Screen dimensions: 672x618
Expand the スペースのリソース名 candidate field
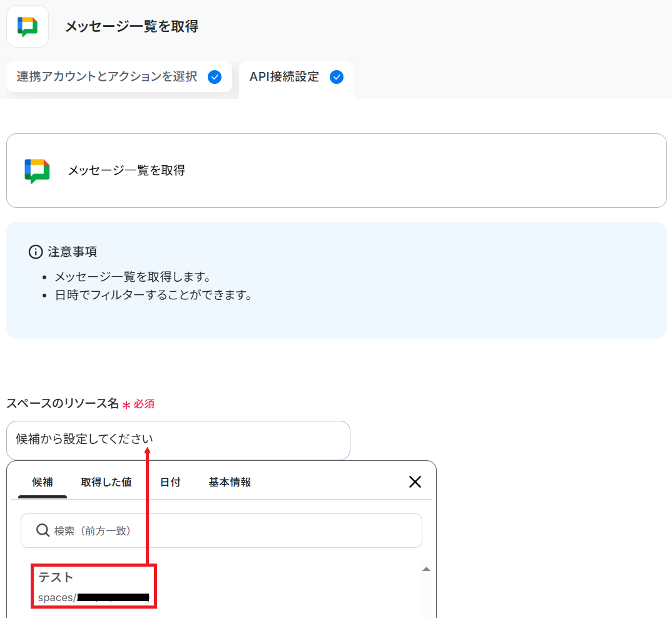click(178, 440)
